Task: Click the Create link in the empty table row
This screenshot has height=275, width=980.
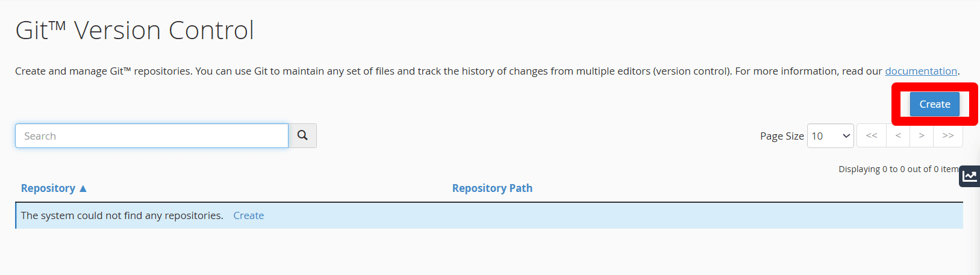Action: (249, 215)
